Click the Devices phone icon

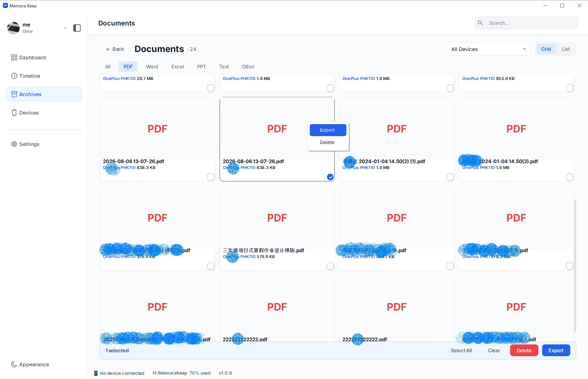pos(14,113)
